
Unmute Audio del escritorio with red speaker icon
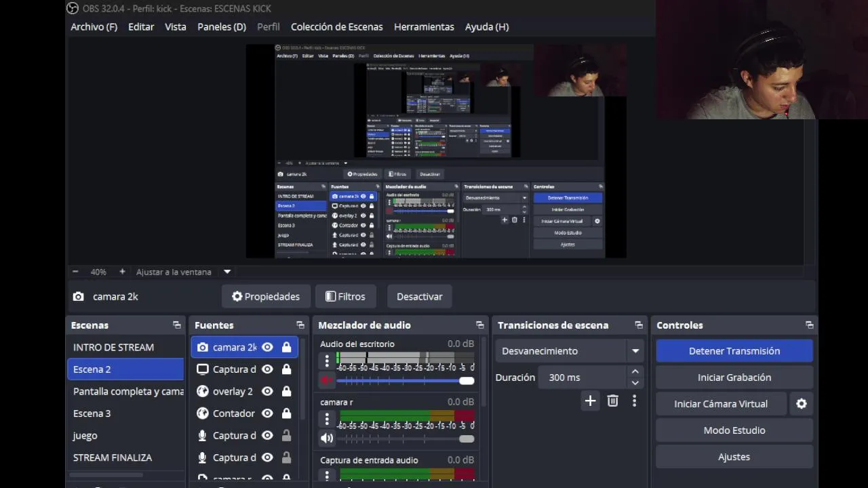point(327,381)
